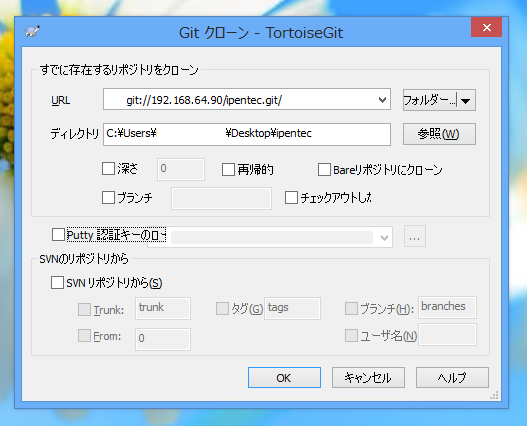Click the ... browse button for Putty key
The height and width of the screenshot is (426, 527).
[415, 236]
